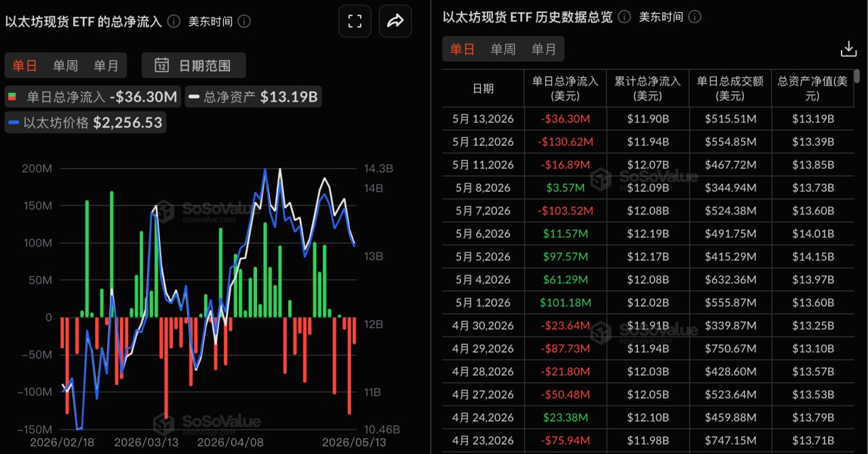The height and width of the screenshot is (454, 868).
Task: Select the $101.18M net inflow cell
Action: click(566, 303)
